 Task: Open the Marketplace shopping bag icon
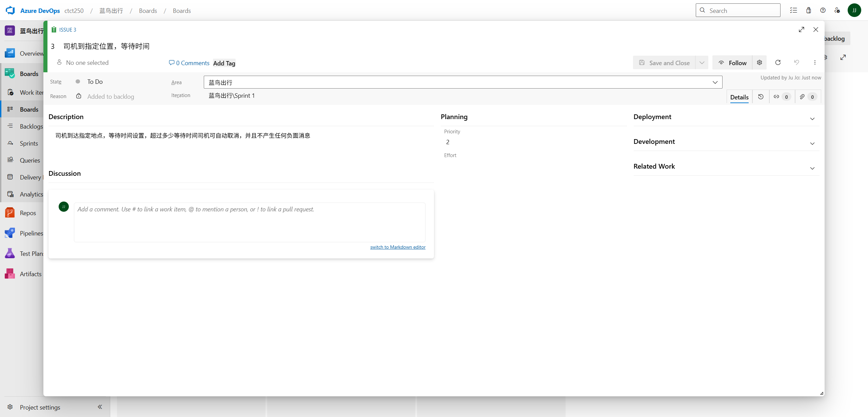pyautogui.click(x=808, y=10)
